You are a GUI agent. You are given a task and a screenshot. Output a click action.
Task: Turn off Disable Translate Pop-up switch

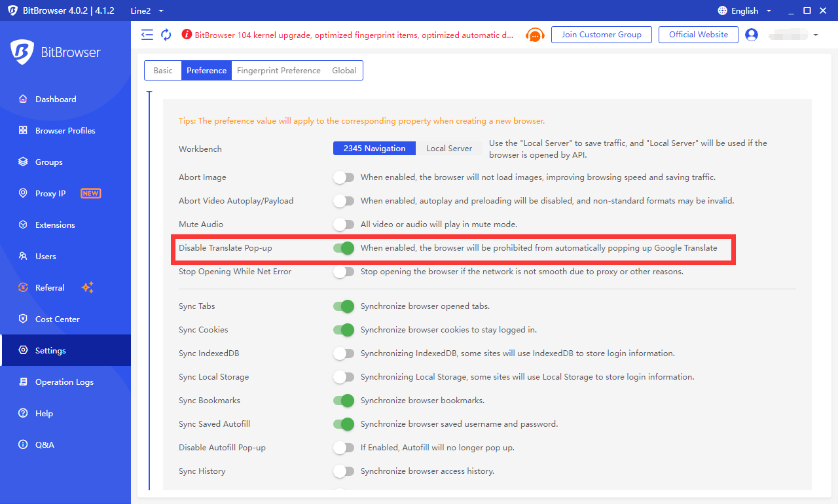[344, 248]
